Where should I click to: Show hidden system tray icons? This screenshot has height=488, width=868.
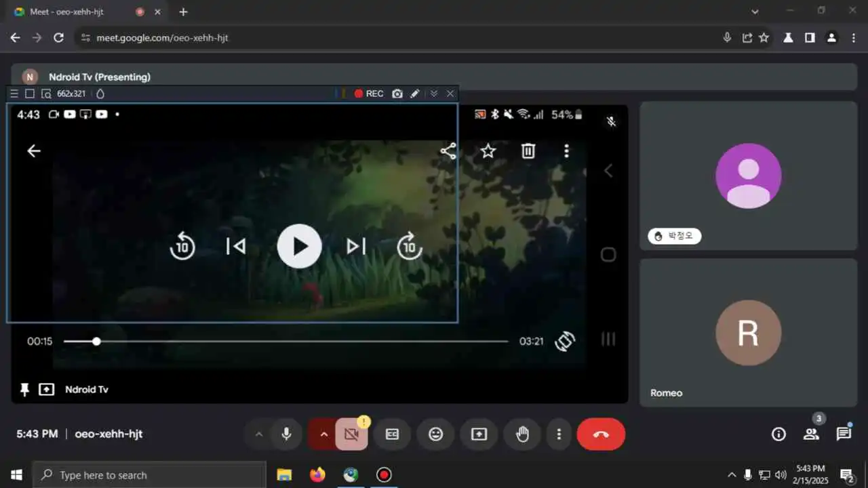732,475
